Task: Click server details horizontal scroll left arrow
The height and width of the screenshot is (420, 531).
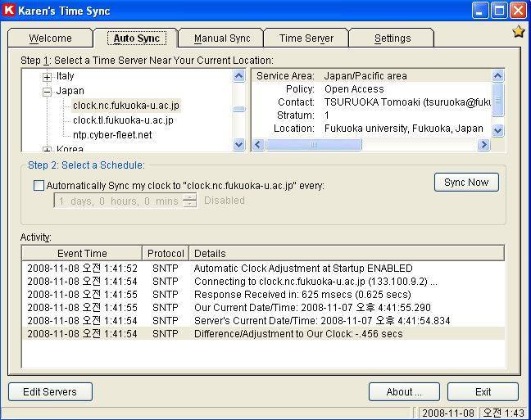Action: pyautogui.click(x=258, y=145)
